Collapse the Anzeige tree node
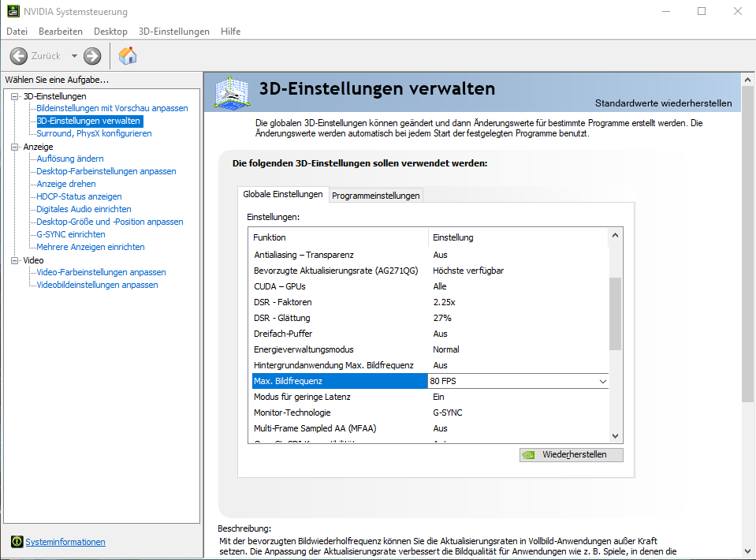This screenshot has height=560, width=756. click(x=15, y=147)
